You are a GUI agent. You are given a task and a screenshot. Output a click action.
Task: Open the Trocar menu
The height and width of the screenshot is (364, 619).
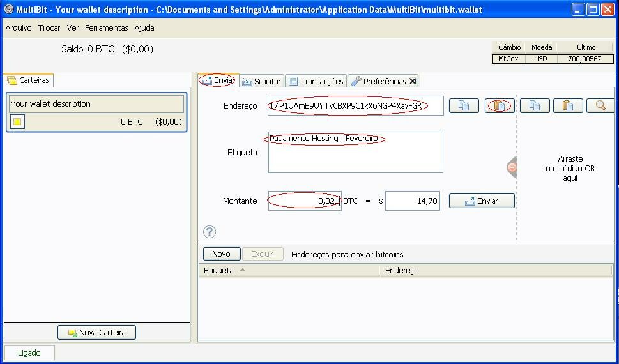pos(49,28)
